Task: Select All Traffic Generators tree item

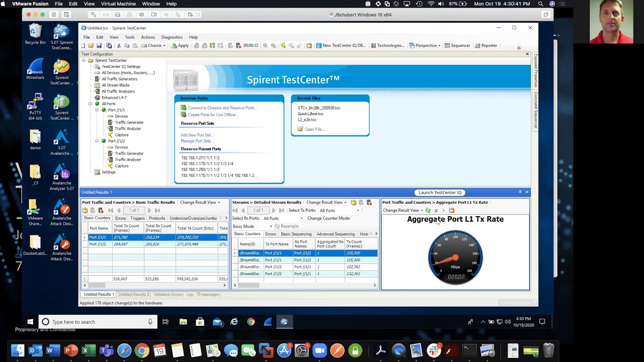Action: 119,79
